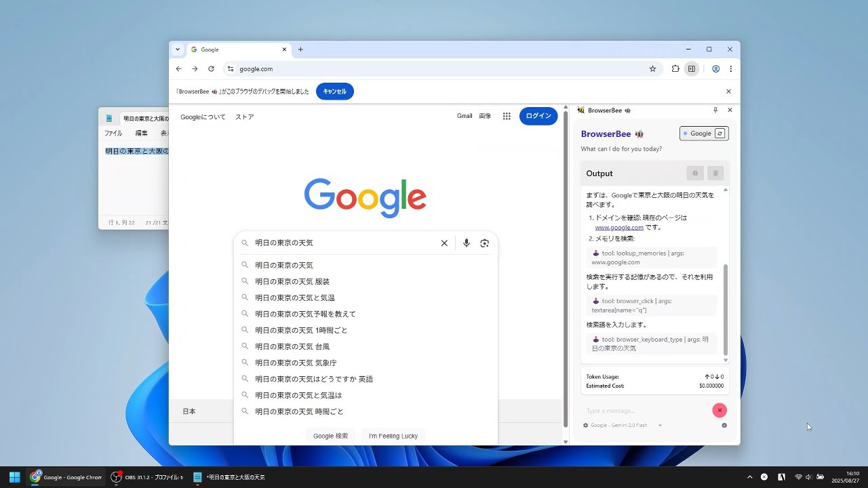The width and height of the screenshot is (868, 488).
Task: Select suggestion 明日の東京の天気 台風
Action: point(366,346)
